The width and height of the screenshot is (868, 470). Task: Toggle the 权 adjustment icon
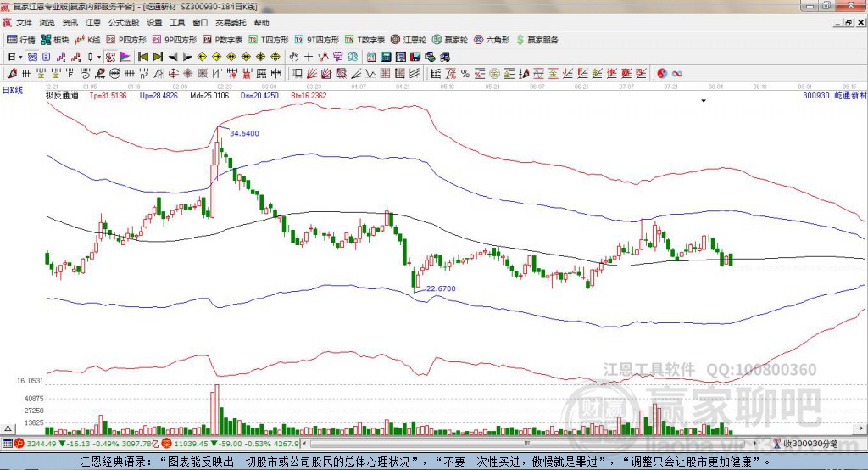click(x=110, y=57)
